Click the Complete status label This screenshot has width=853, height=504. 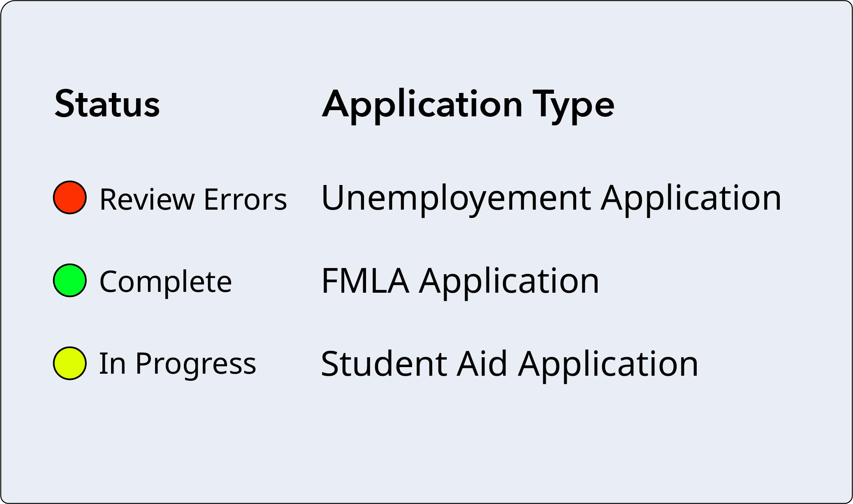coord(166,282)
